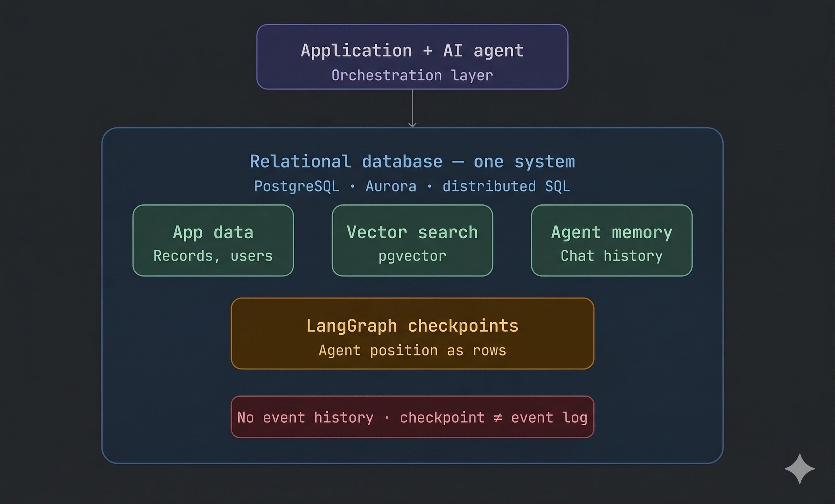Image resolution: width=835 pixels, height=504 pixels.
Task: Click the Relational database one system heading
Action: 412,162
